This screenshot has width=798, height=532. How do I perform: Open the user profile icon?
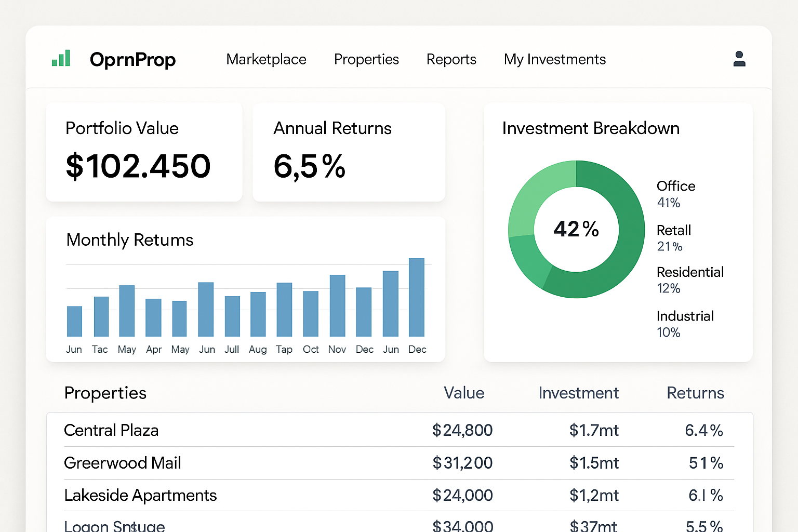pos(739,59)
